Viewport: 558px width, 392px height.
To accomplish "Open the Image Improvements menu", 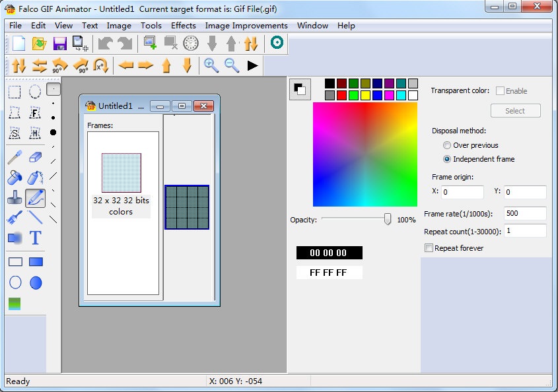I will tap(246, 26).
